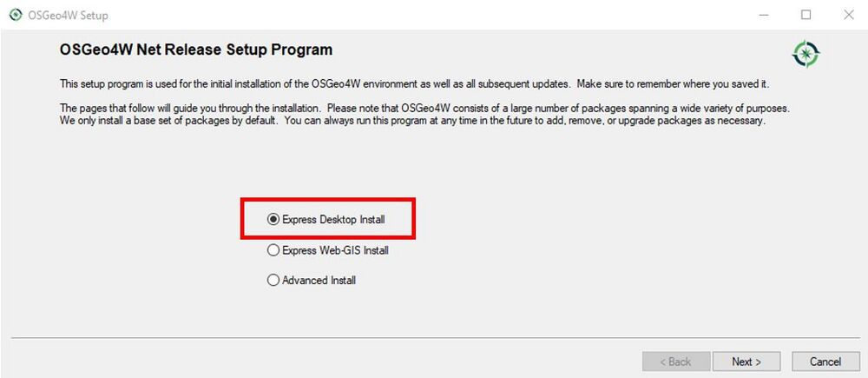Click the 'Advanced Install' label text
Image resolution: width=868 pixels, height=378 pixels.
[x=319, y=281]
